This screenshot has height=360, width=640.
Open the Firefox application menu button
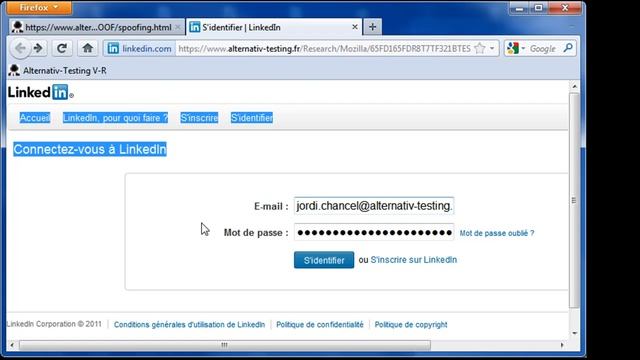click(x=39, y=7)
